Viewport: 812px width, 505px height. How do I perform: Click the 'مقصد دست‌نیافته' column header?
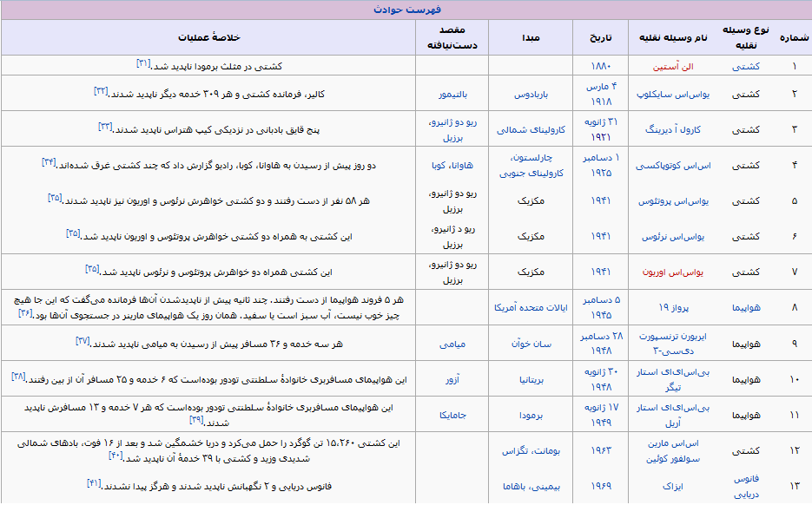452,37
